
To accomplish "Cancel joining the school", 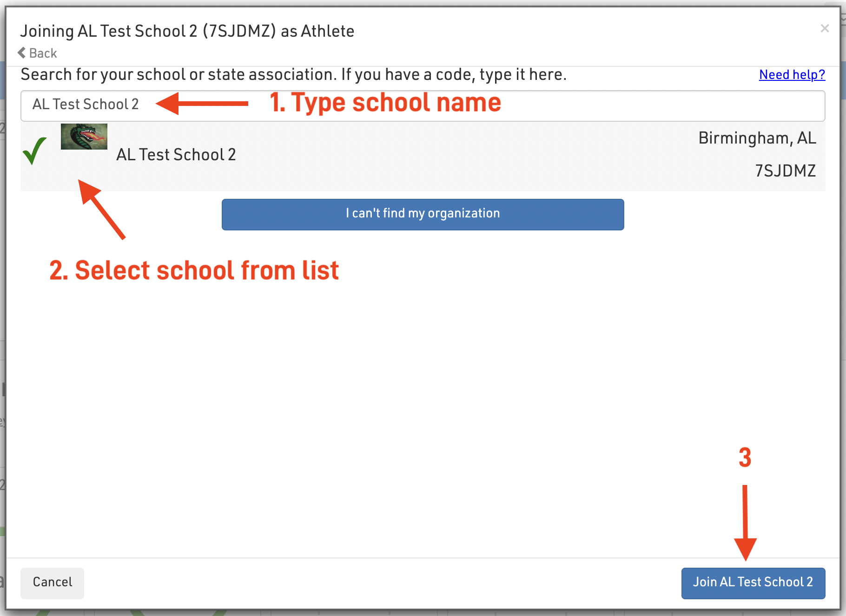I will (x=52, y=583).
